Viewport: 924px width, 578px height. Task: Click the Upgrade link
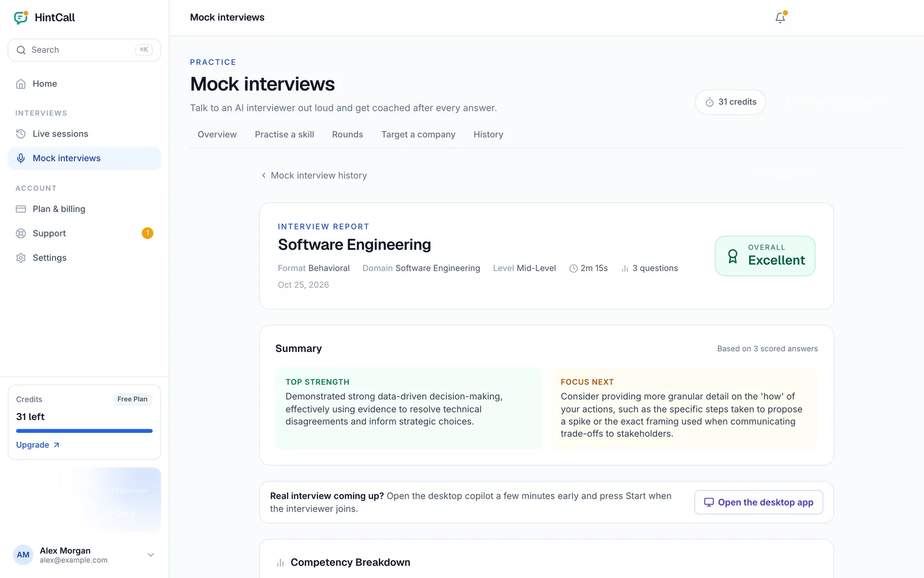tap(38, 445)
